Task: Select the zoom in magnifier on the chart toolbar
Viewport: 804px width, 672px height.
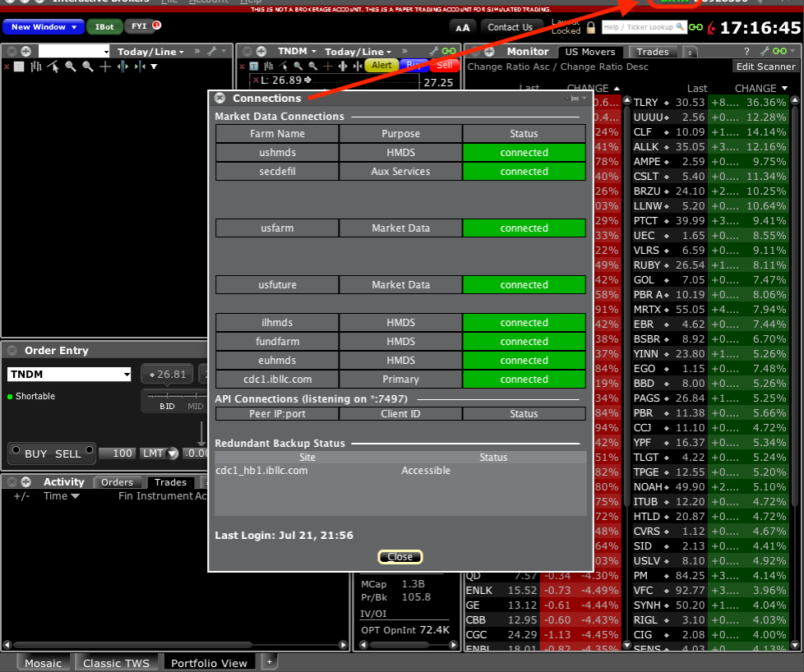Action: point(298,65)
